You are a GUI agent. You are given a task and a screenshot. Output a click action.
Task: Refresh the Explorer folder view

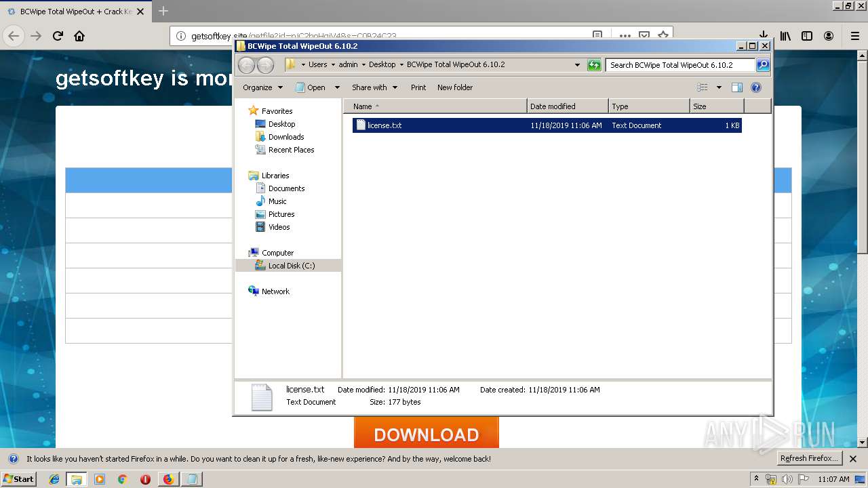click(x=594, y=65)
